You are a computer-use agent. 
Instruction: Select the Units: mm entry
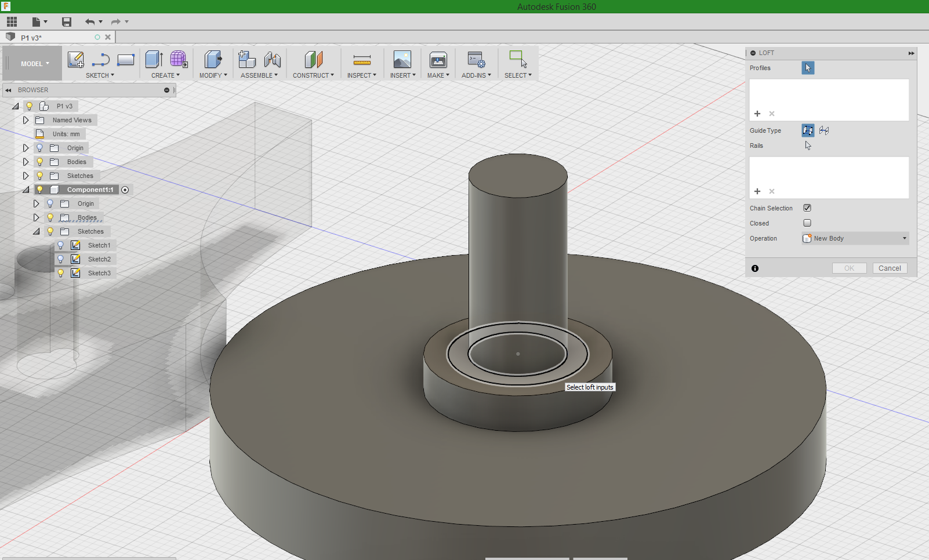66,134
